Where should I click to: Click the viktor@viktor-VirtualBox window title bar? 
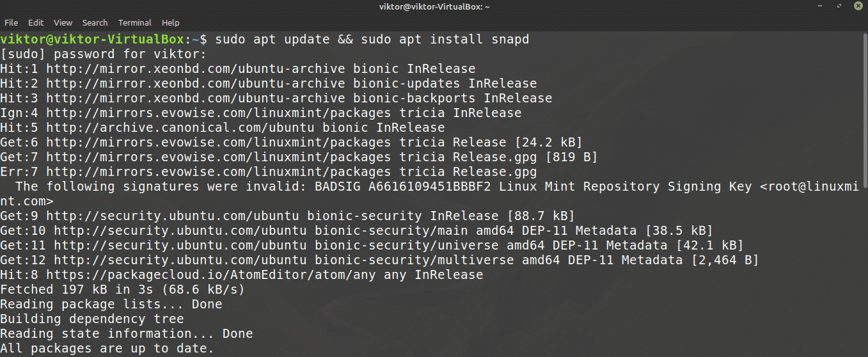point(434,6)
